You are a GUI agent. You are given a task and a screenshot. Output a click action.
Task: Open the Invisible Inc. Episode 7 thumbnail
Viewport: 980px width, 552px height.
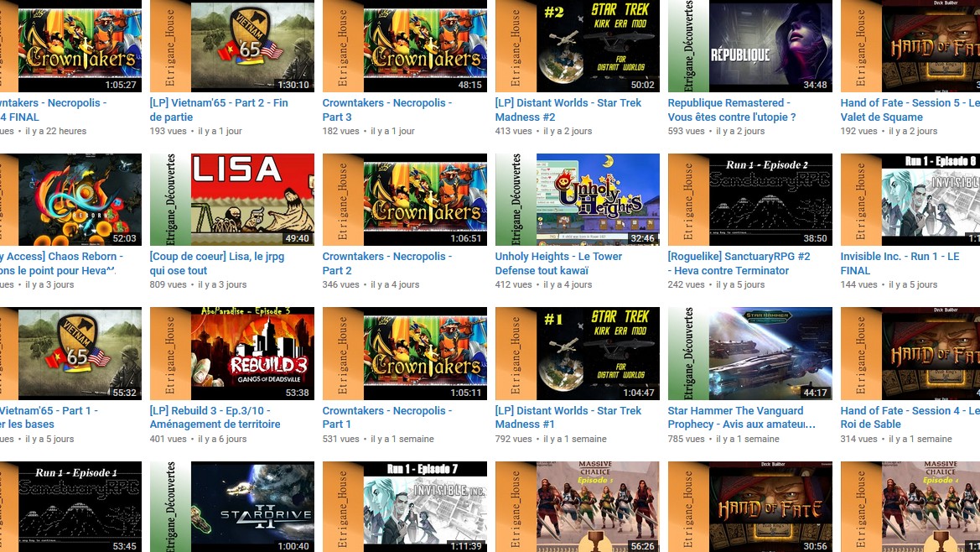click(x=404, y=507)
